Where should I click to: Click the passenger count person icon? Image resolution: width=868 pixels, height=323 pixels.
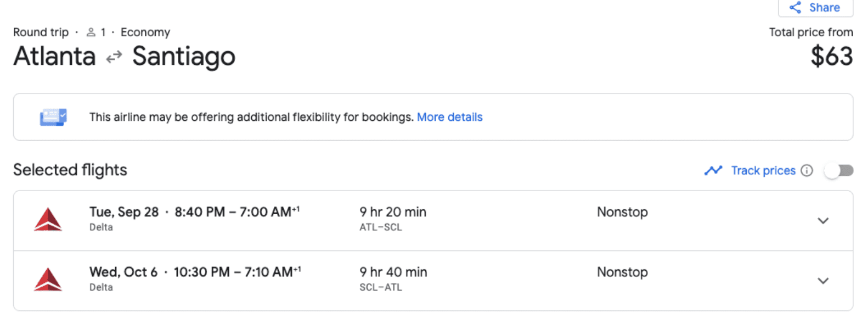click(x=91, y=32)
